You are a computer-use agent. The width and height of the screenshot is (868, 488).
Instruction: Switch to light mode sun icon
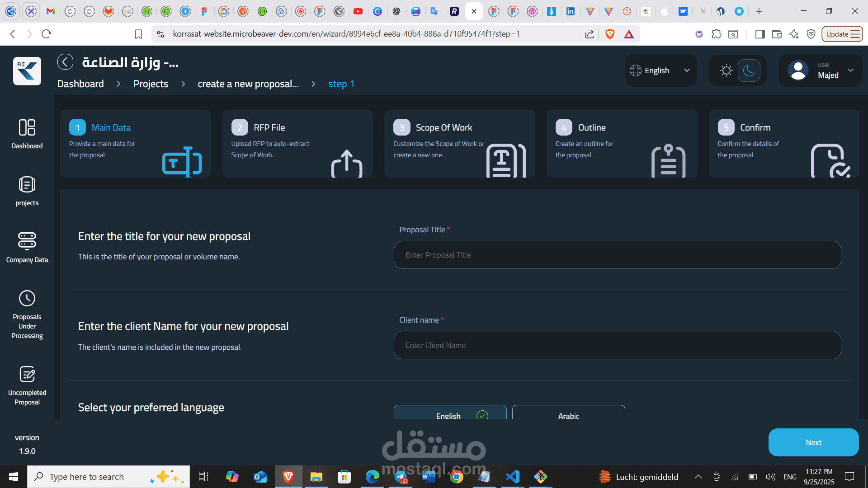(726, 70)
